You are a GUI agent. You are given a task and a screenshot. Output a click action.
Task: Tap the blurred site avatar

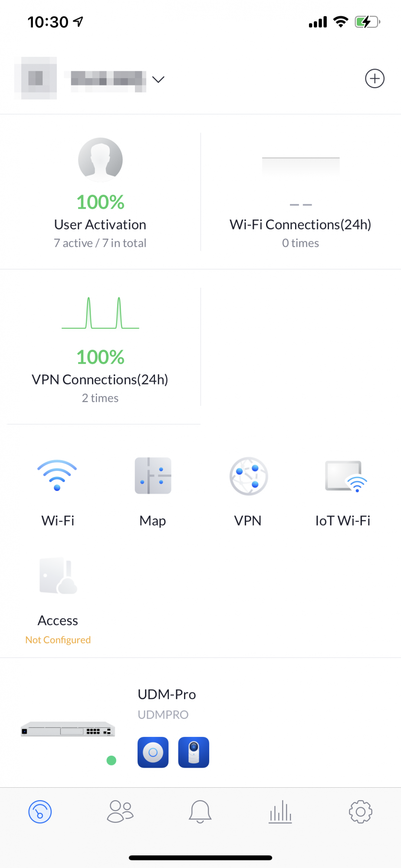(36, 78)
